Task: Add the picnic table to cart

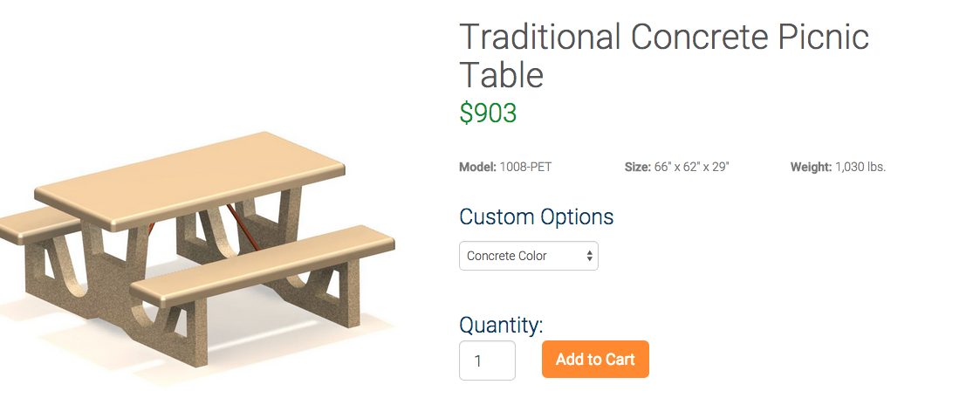Action: 595,360
